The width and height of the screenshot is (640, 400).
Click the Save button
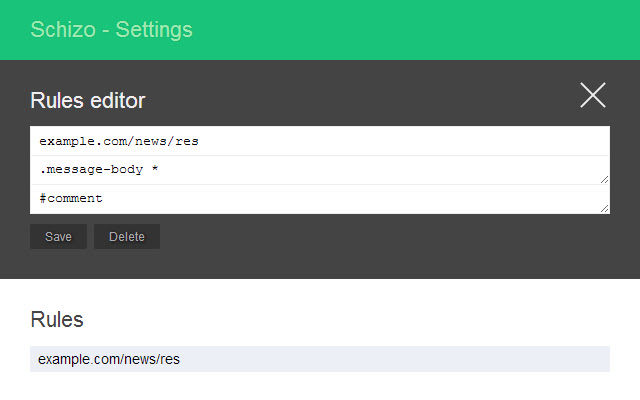pyautogui.click(x=58, y=237)
